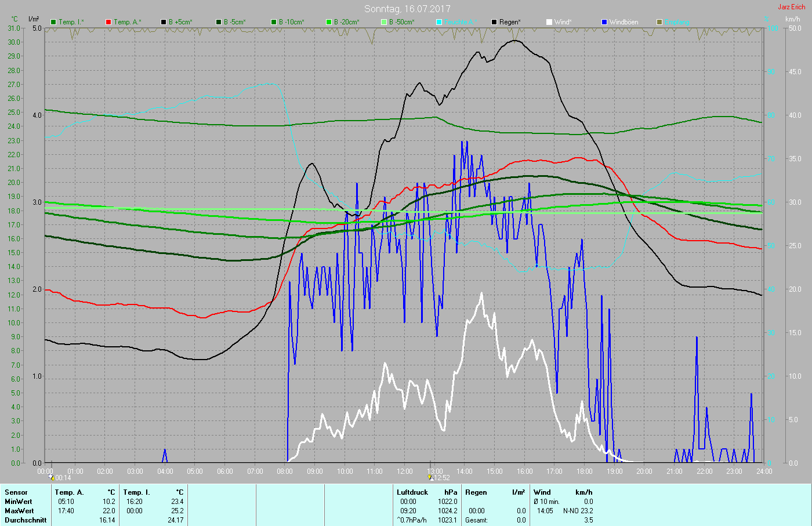Click the chart title Sonntag, 16.07.2017
Viewport: 812px width, 526px height.
click(407, 9)
